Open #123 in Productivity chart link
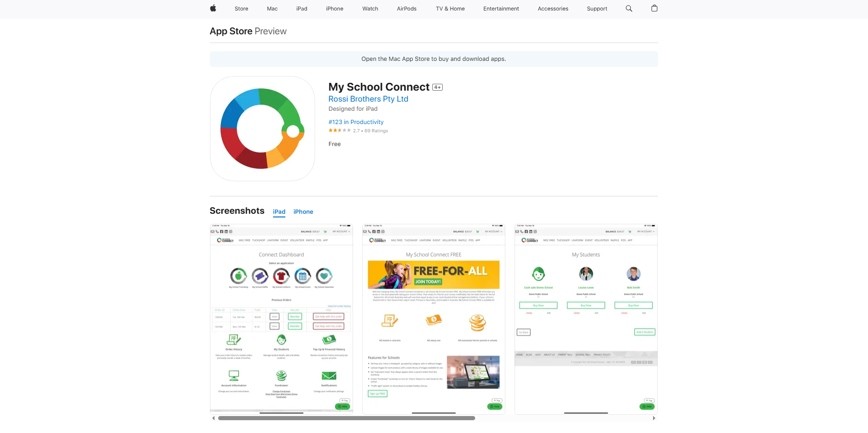868x433 pixels. click(356, 122)
